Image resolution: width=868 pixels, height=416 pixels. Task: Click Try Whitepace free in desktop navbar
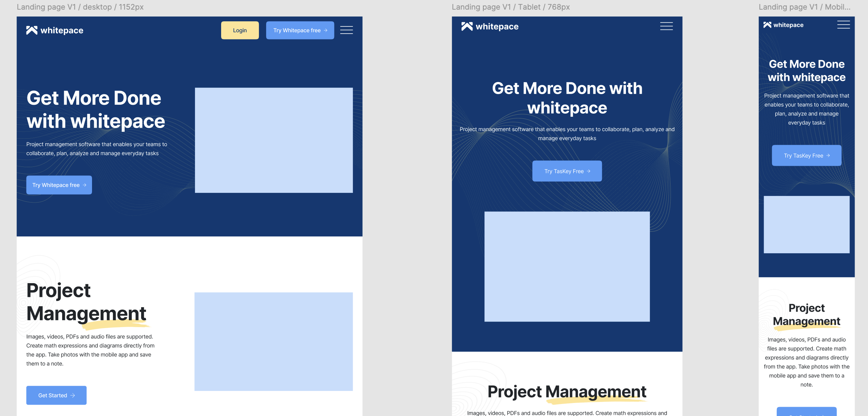pyautogui.click(x=300, y=30)
